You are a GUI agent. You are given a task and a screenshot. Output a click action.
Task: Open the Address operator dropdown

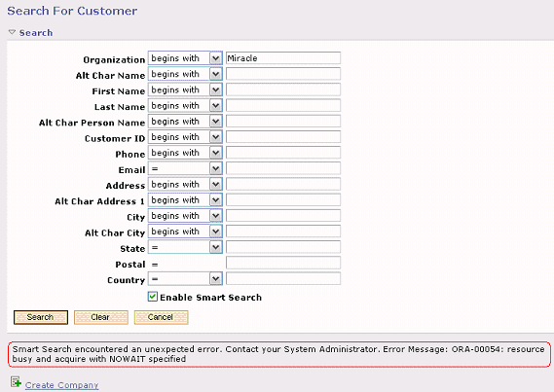coord(185,184)
